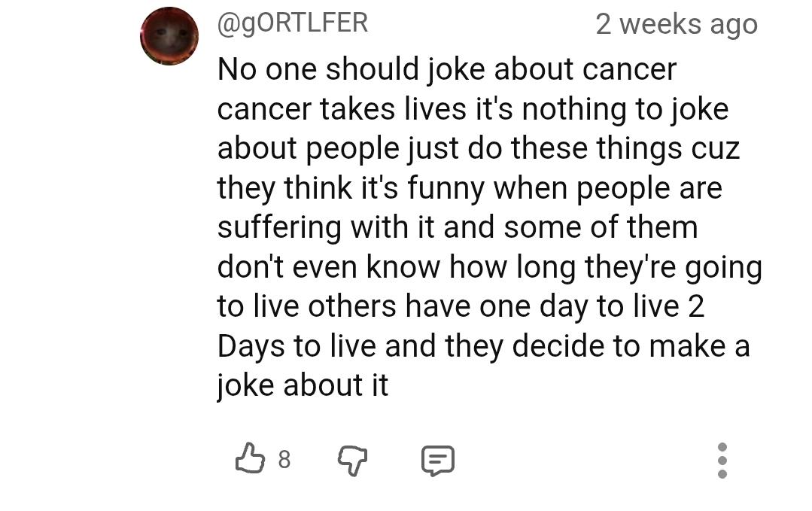Click the word 'suffering' in the comment

[x=279, y=228]
